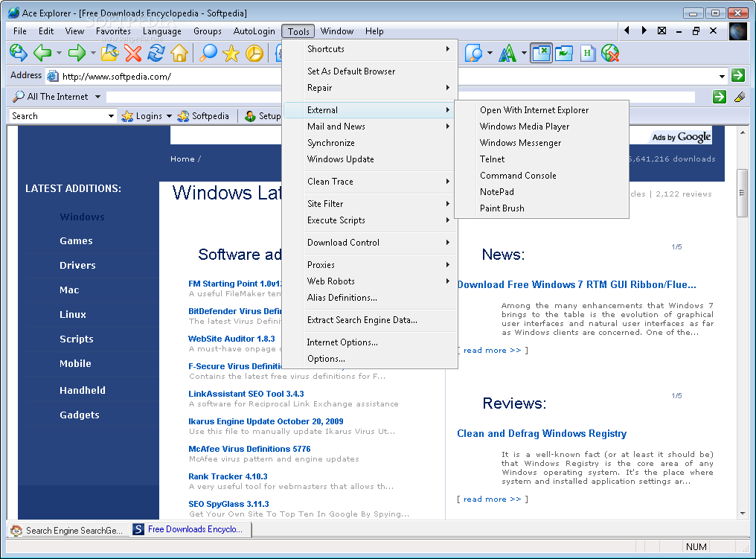Click the globe navigate icon in toolbar
756x559 pixels.
coord(19,53)
